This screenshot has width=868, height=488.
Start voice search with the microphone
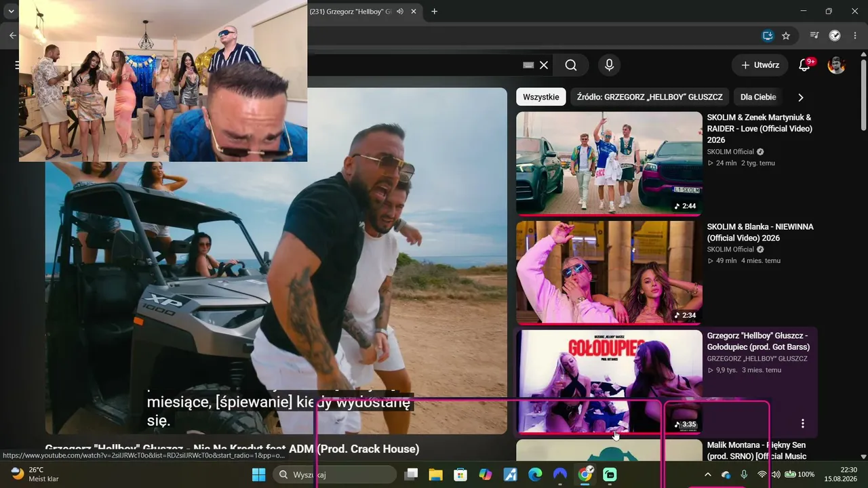pyautogui.click(x=609, y=65)
